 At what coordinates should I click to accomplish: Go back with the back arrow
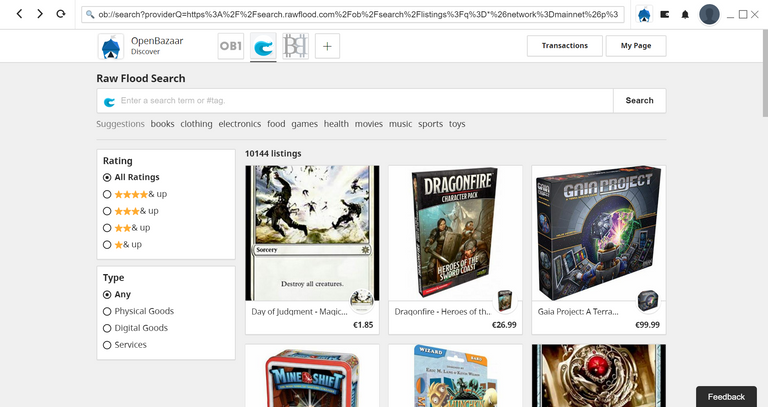[20, 14]
